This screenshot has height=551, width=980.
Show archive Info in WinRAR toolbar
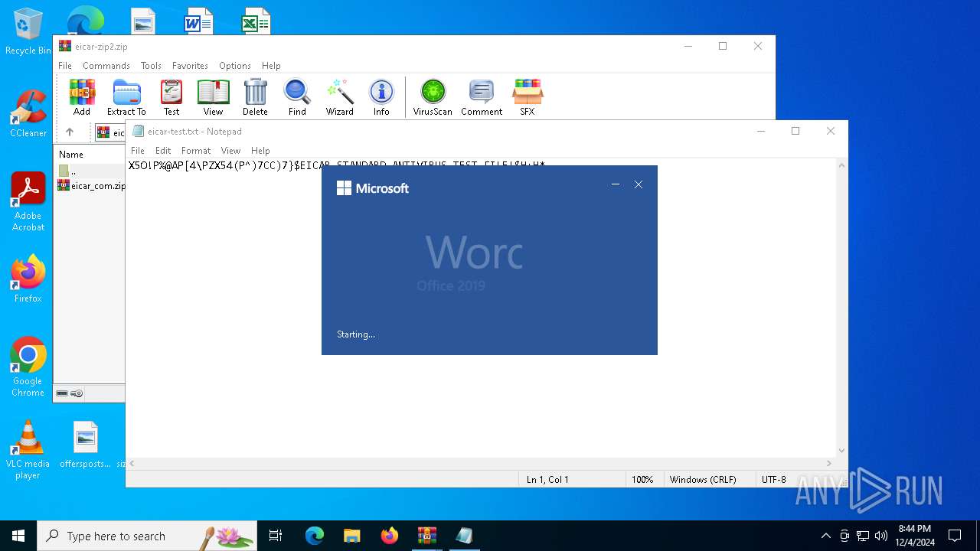click(381, 97)
